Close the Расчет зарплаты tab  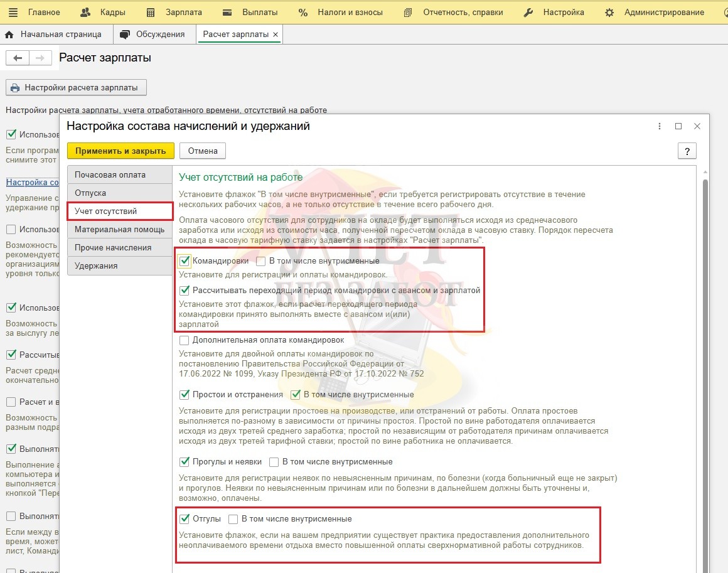click(x=276, y=35)
